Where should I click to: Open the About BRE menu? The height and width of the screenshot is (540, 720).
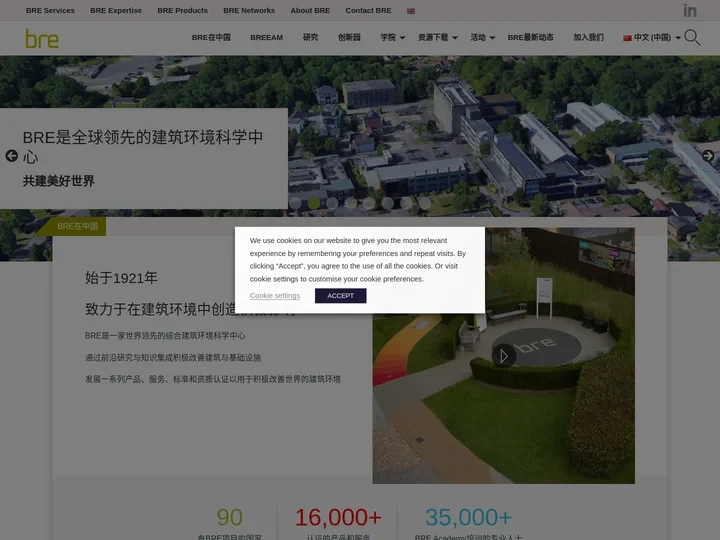[310, 11]
